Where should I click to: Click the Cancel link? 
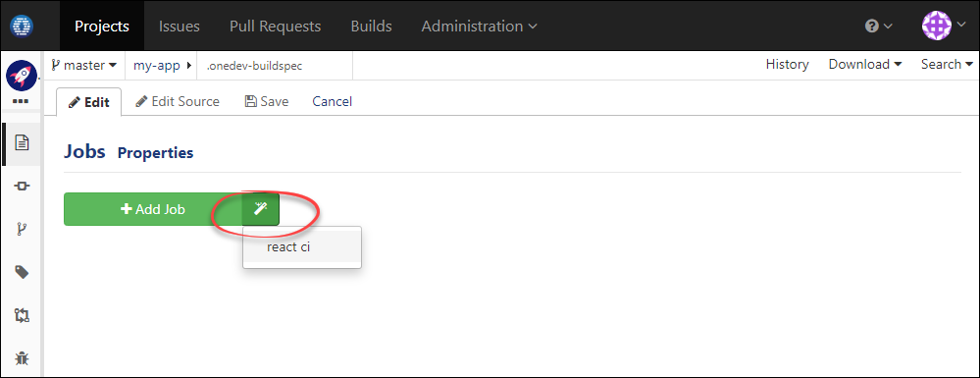click(x=332, y=101)
